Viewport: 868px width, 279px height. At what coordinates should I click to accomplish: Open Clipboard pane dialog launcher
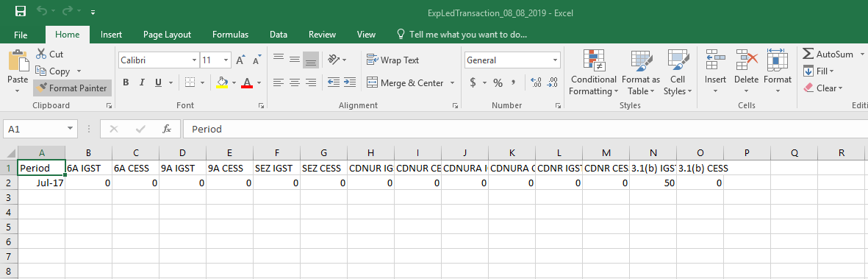pyautogui.click(x=109, y=105)
